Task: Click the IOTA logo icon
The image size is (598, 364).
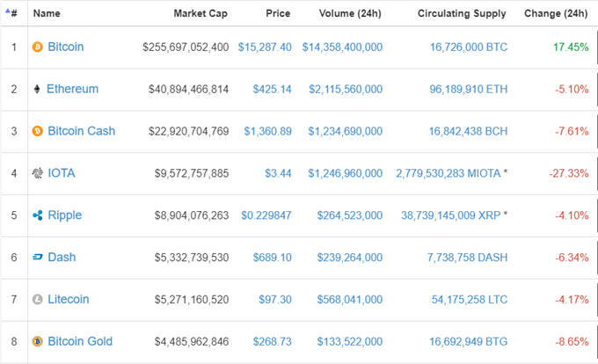Action: click(x=37, y=173)
